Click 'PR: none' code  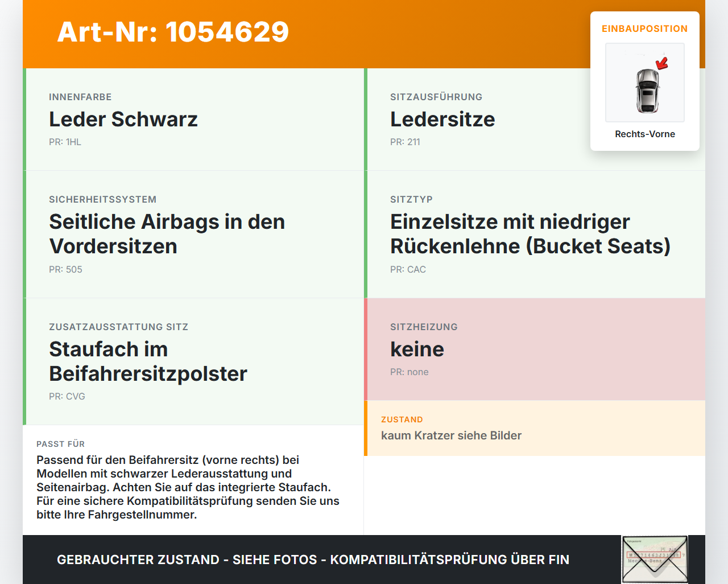point(409,372)
